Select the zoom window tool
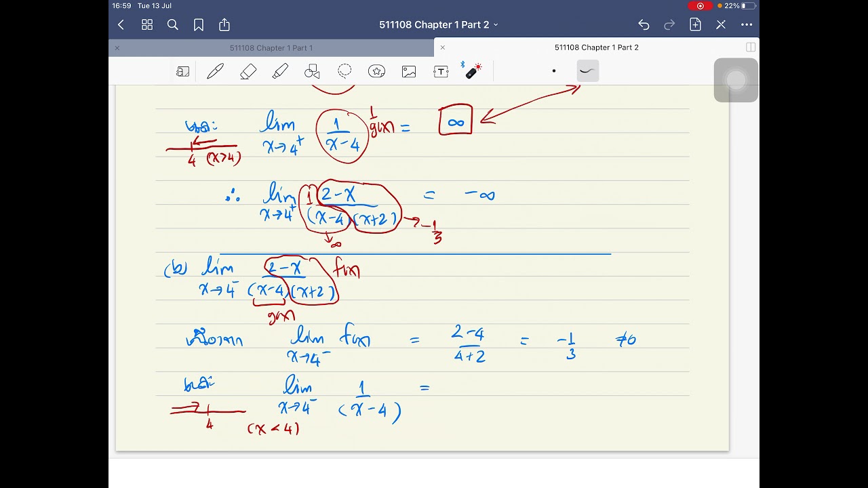Screen dimensions: 868x488 (182, 71)
